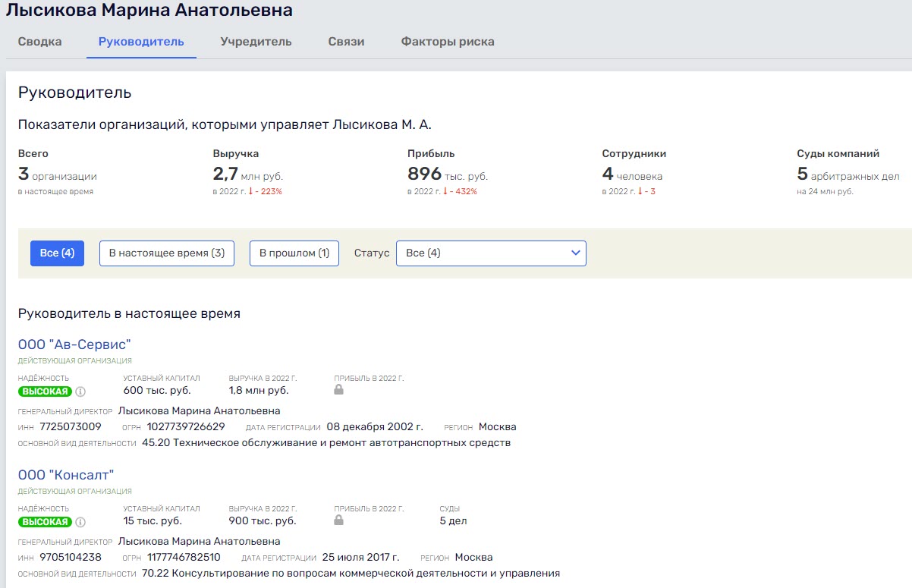Filter by В прошлом (1)
The height and width of the screenshot is (588, 912).
(x=294, y=253)
